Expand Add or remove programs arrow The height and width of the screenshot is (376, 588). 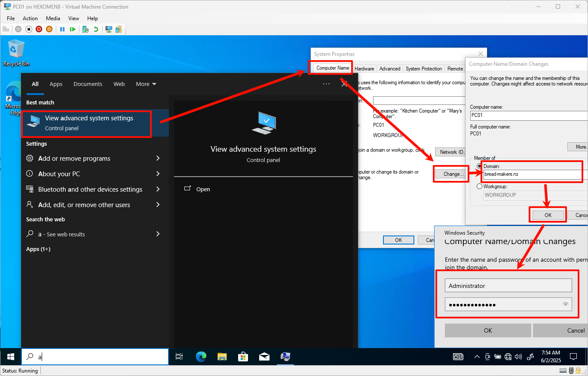click(x=158, y=159)
